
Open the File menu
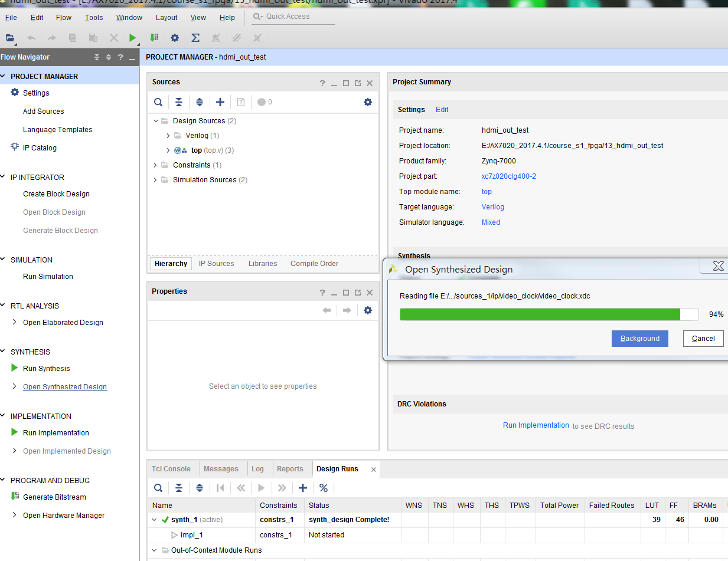point(11,18)
